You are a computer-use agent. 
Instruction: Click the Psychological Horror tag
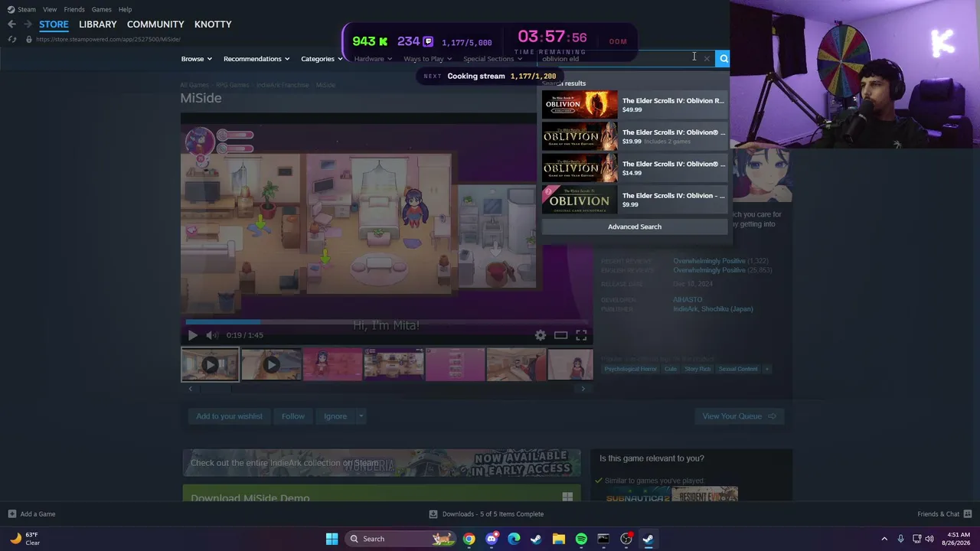(x=631, y=369)
